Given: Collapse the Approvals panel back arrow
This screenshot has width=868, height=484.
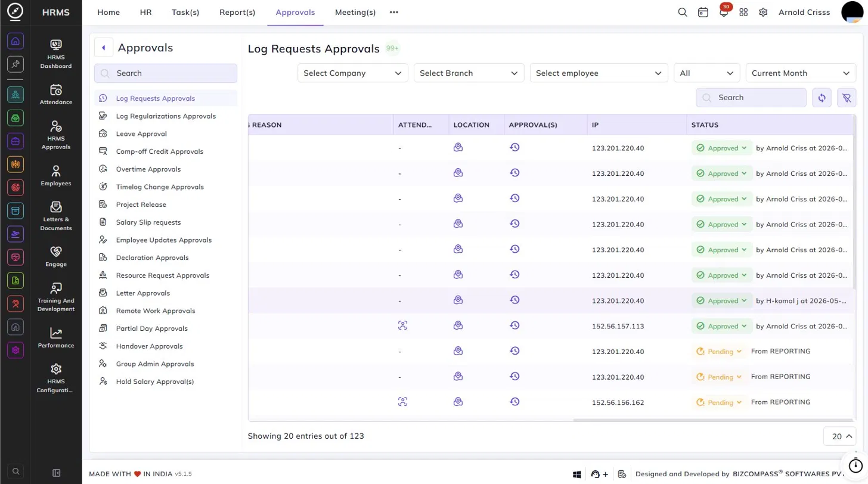Looking at the screenshot, I should [x=104, y=48].
